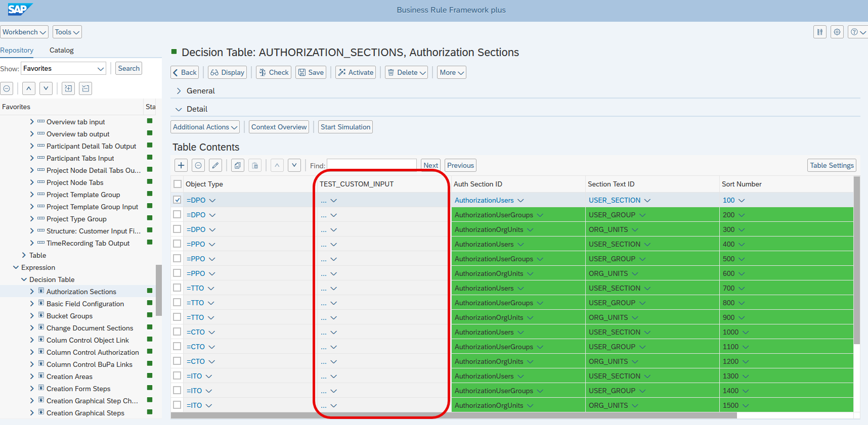Open the Workbench menu
This screenshot has width=868, height=425.
pyautogui.click(x=24, y=32)
